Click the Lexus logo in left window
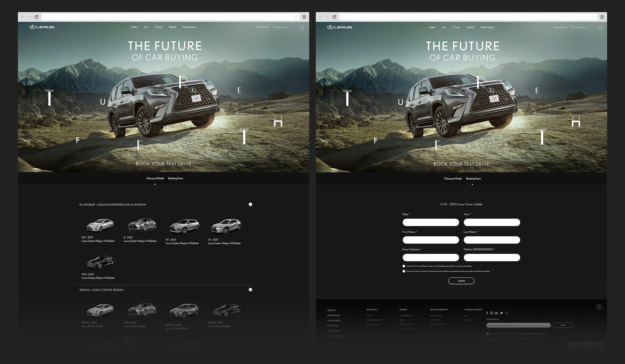625x364 pixels. pos(42,27)
